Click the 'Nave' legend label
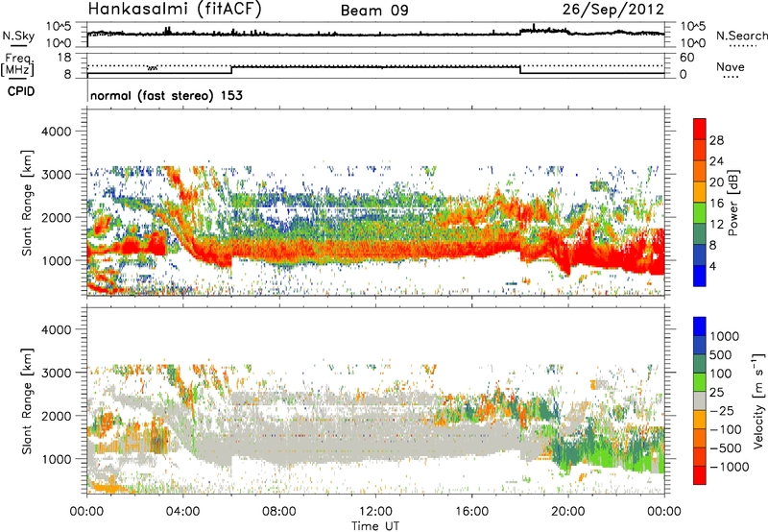Screen dimensions: 768x532 click(x=731, y=66)
